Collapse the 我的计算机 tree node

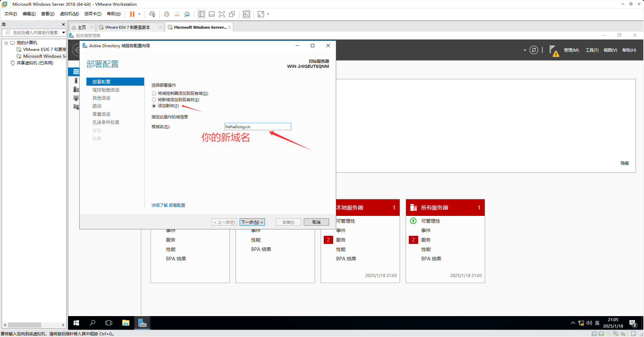[x=6, y=43]
